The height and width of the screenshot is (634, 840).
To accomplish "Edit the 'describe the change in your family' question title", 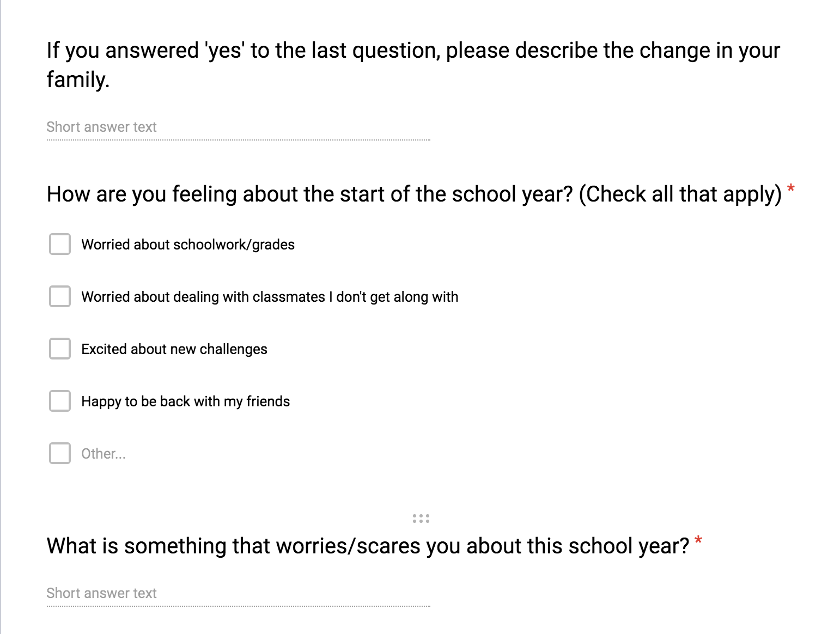I will pos(413,65).
